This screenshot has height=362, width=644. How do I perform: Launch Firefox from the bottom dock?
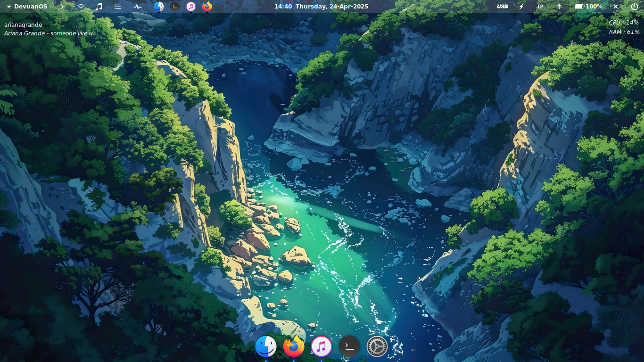pos(294,346)
